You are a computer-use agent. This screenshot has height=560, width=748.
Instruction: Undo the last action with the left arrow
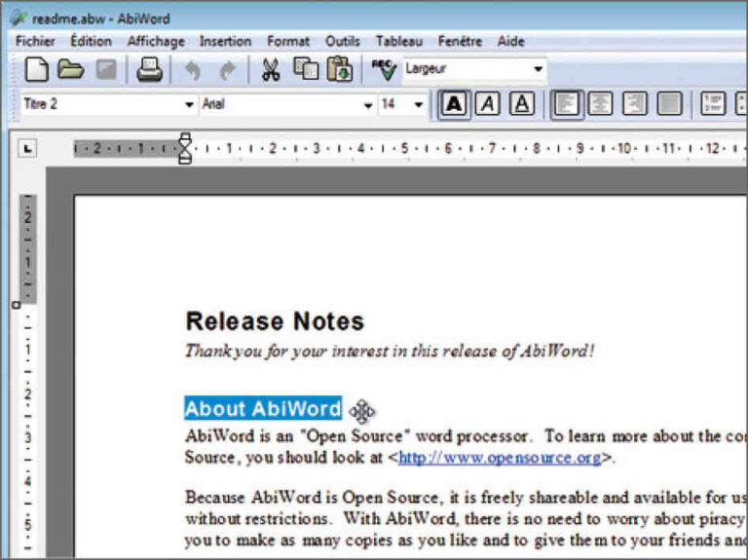click(x=192, y=70)
